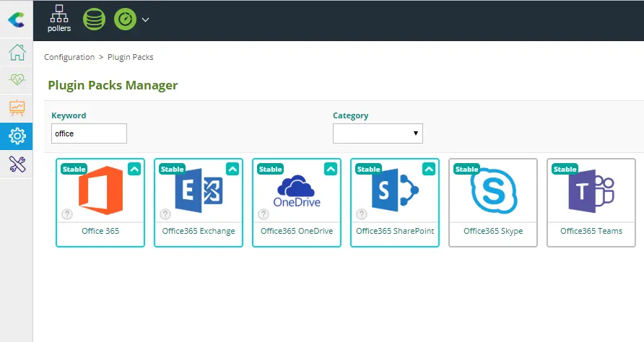Open help icon on Office365 Exchange pack
The height and width of the screenshot is (342, 644).
point(165,214)
